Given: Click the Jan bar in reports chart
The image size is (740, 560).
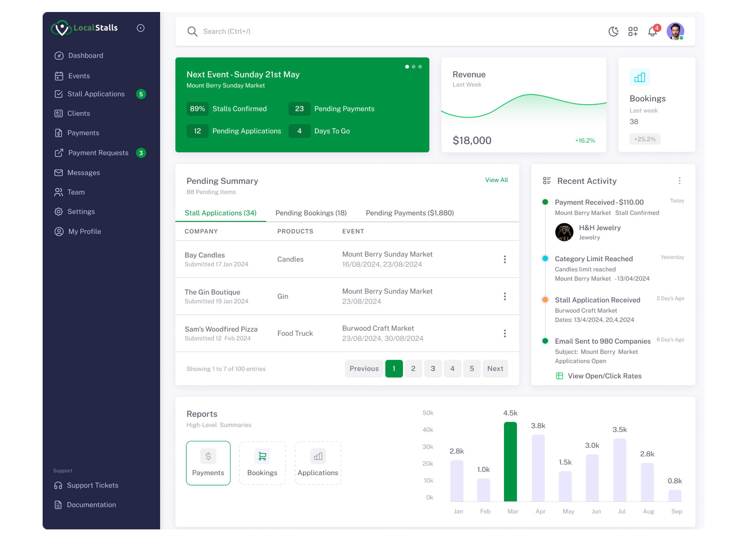Looking at the screenshot, I should 456,481.
